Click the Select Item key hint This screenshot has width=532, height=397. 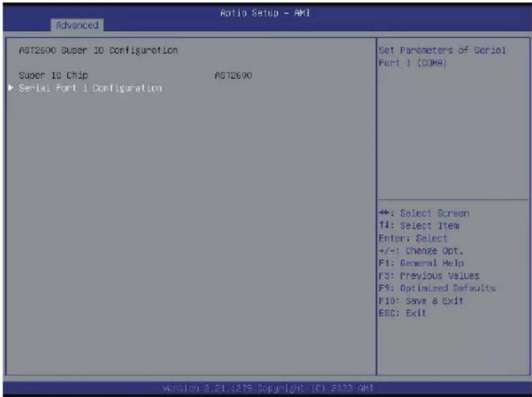pyautogui.click(x=419, y=226)
